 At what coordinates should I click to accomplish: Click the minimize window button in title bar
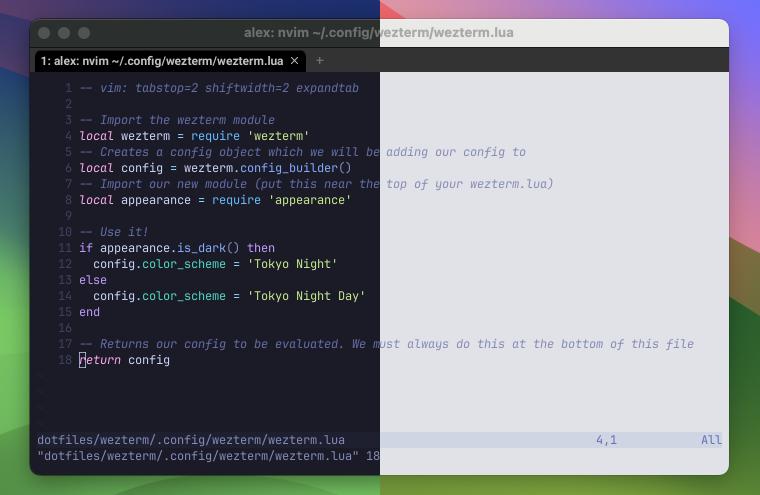[x=64, y=33]
